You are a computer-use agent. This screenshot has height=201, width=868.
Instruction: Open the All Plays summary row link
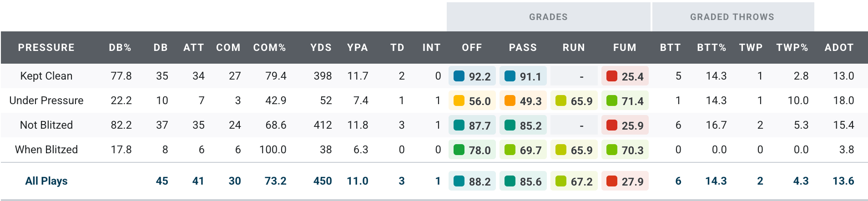tap(46, 181)
